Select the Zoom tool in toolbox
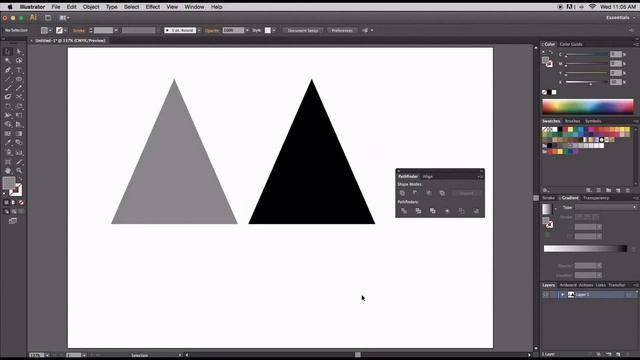Screen dimensions: 640x360 point(19,171)
